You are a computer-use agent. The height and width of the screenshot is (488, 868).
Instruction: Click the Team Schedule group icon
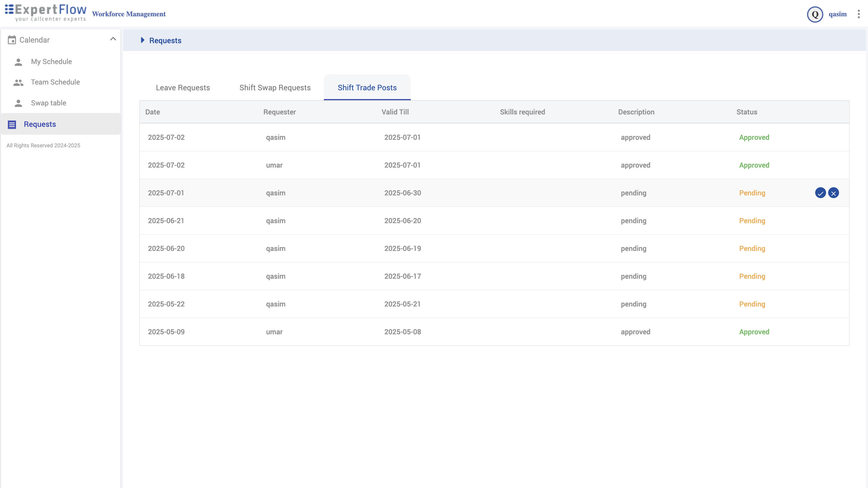[x=18, y=82]
